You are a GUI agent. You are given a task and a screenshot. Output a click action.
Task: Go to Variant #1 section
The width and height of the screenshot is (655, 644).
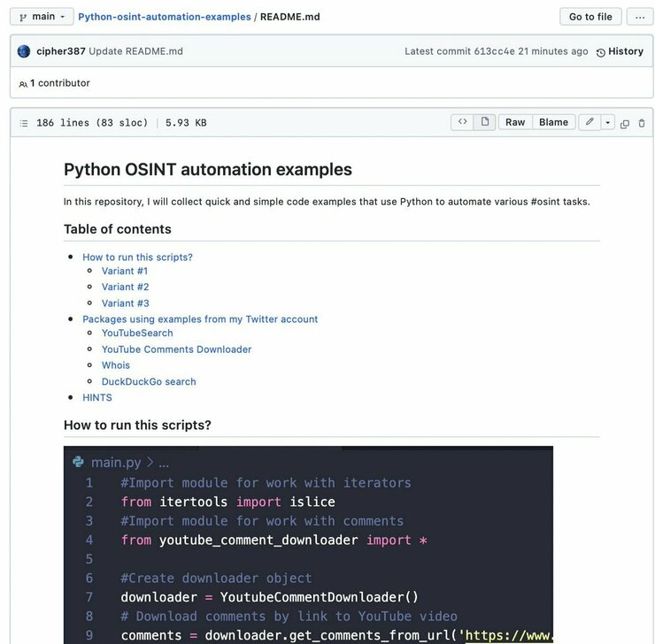[x=125, y=271]
